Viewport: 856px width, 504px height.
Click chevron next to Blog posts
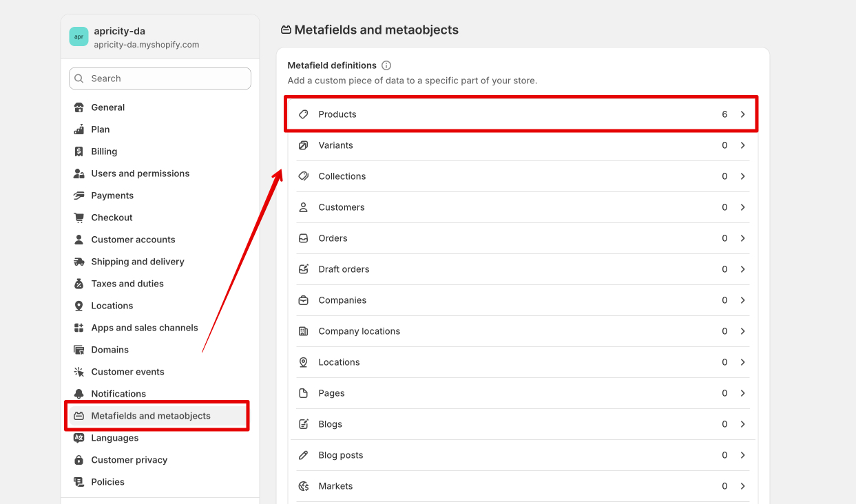point(742,455)
